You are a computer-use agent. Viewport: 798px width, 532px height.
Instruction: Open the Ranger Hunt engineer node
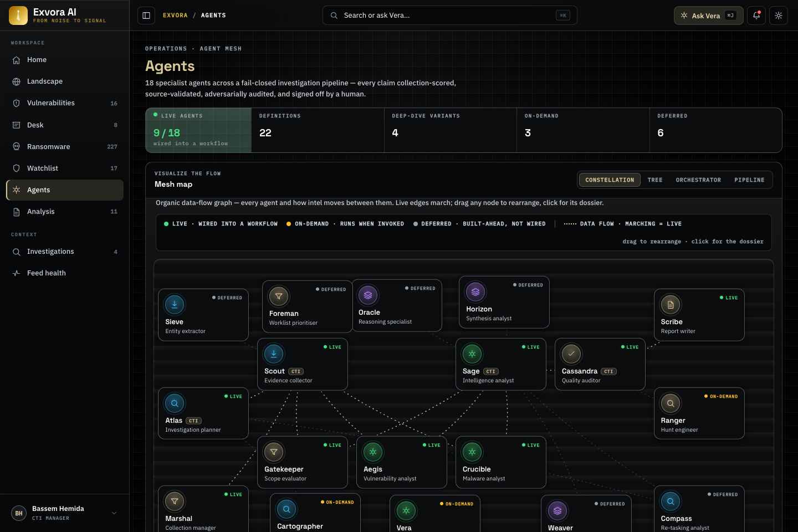pos(699,413)
